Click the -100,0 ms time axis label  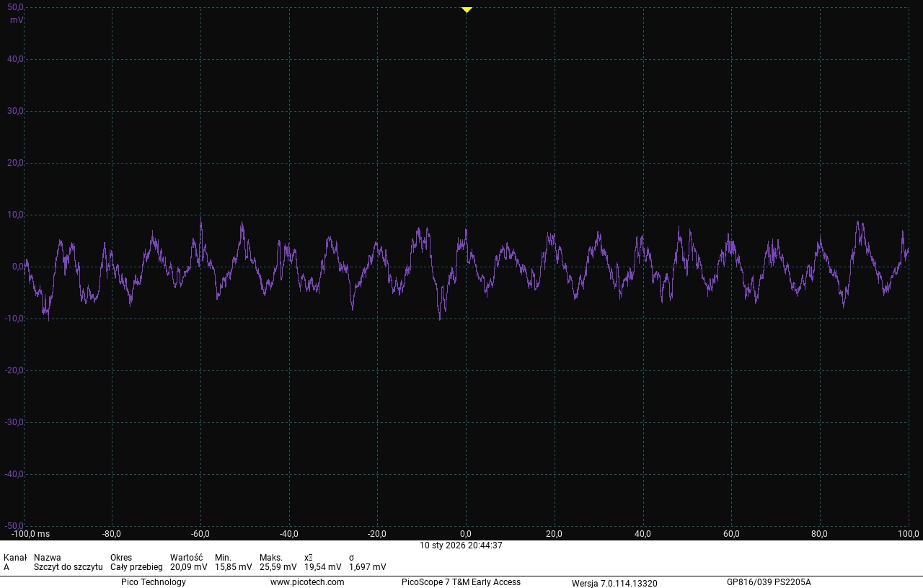pyautogui.click(x=30, y=534)
